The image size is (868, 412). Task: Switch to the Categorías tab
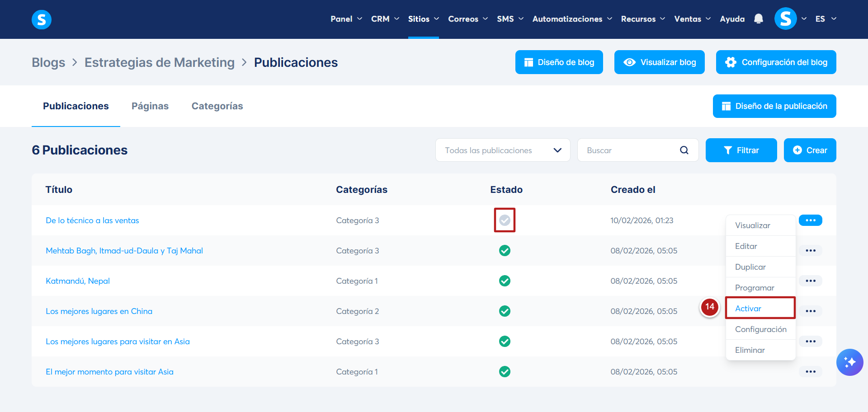point(217,106)
